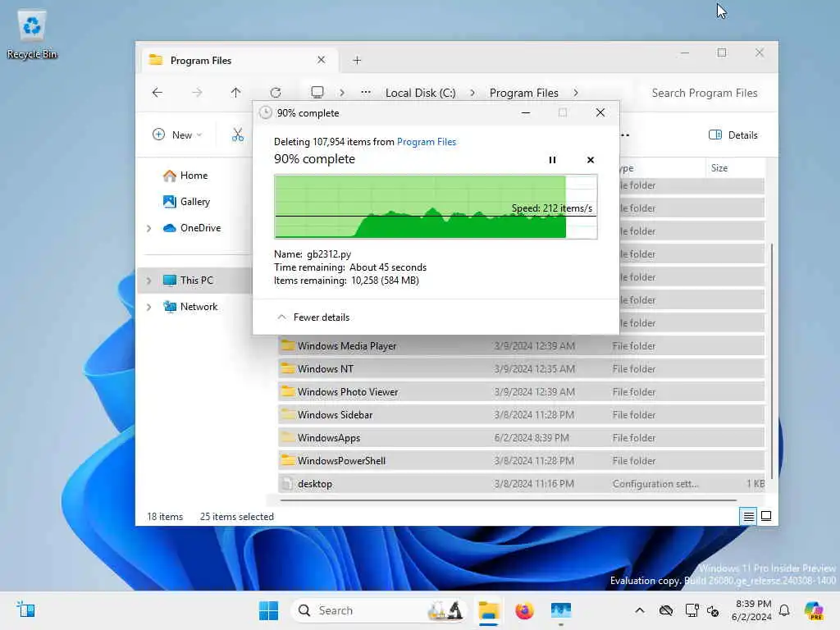This screenshot has width=840, height=630.
Task: Switch to large thumbnails view
Action: 766,516
